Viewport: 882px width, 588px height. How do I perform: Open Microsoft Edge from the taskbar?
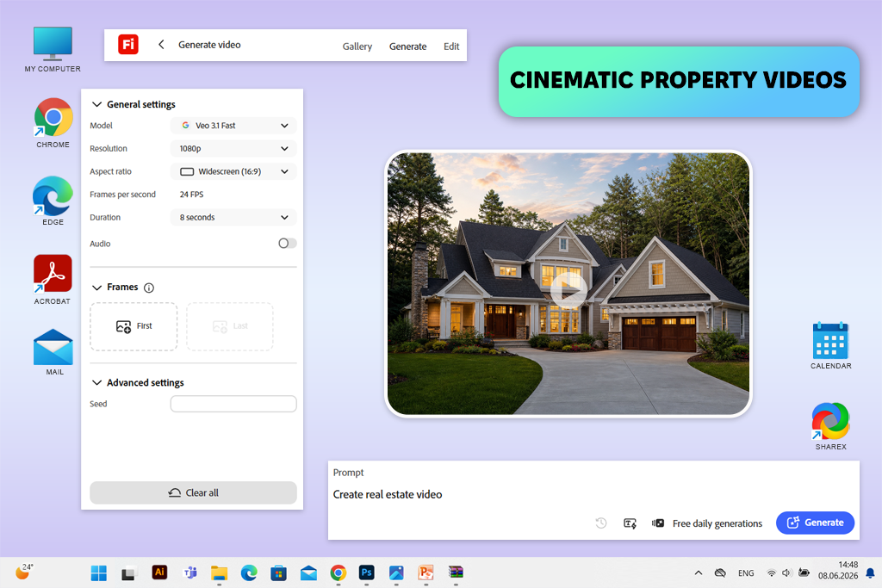249,573
